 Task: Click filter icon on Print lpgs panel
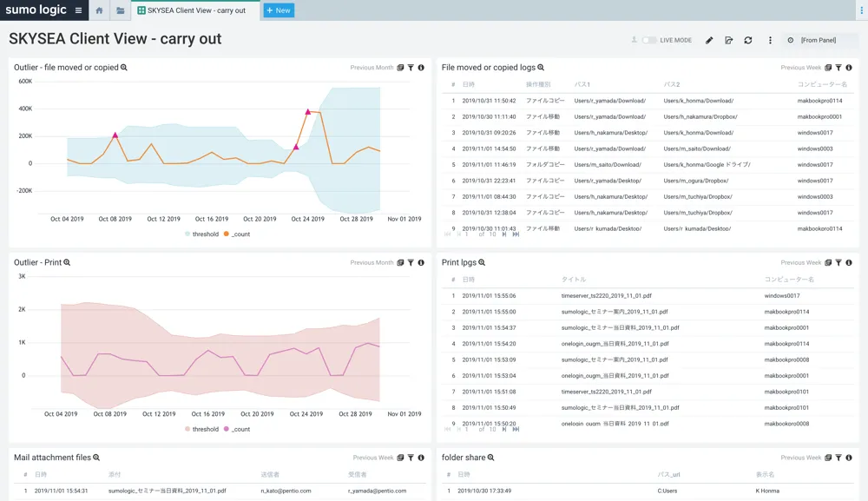[838, 262]
